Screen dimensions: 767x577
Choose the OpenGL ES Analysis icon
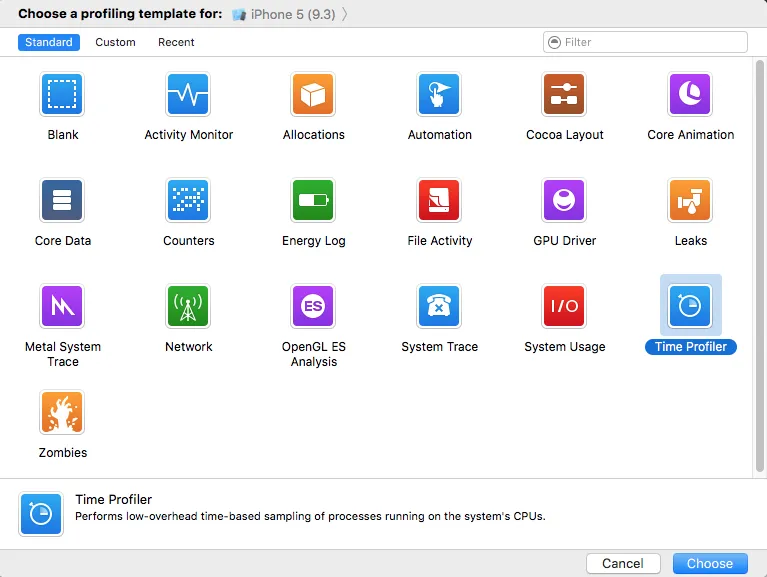pyautogui.click(x=313, y=306)
